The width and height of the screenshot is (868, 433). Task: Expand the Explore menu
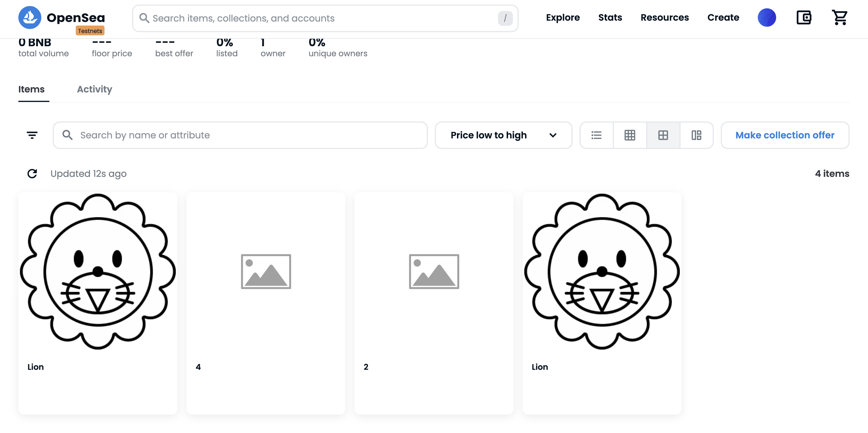(563, 18)
